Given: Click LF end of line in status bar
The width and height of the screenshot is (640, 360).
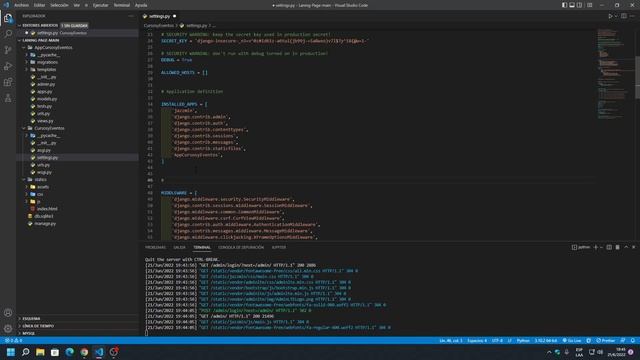Looking at the screenshot, I should click(x=509, y=340).
